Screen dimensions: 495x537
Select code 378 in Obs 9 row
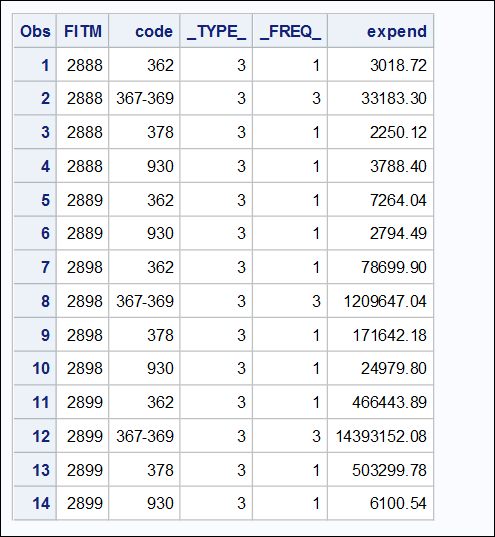tap(160, 335)
